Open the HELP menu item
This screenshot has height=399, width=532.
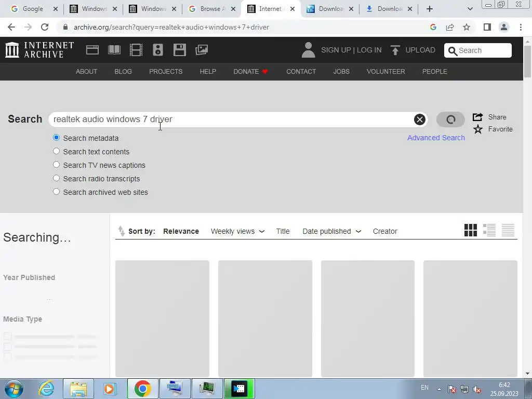(208, 72)
